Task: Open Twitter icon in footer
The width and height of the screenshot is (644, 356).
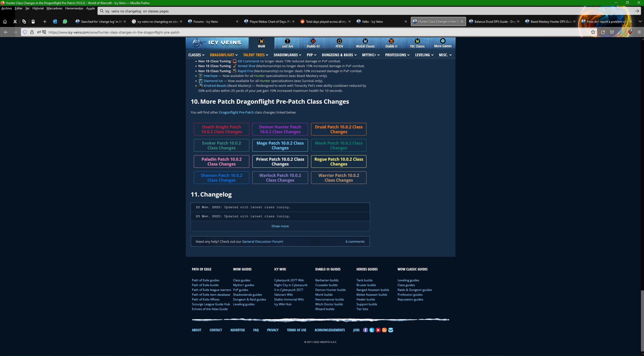Action: [x=372, y=330]
